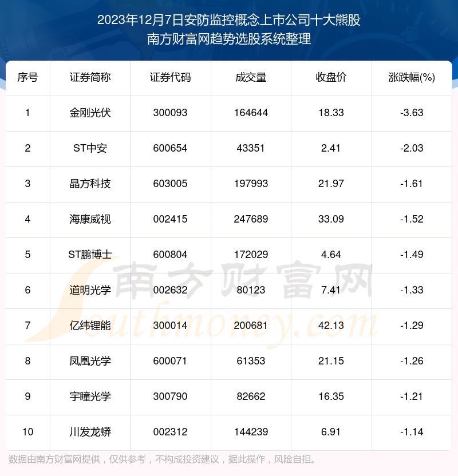Click the closing price 6.91
The width and height of the screenshot is (458, 476).
(331, 432)
